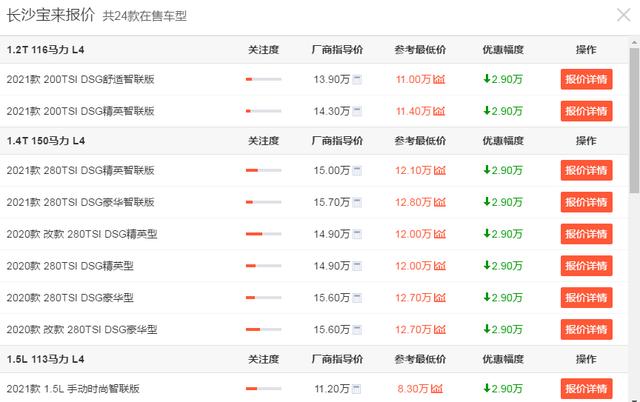
Task: View trend chart icon in 2020款 改款 280TSI DSG精英型 row
Action: [x=440, y=234]
